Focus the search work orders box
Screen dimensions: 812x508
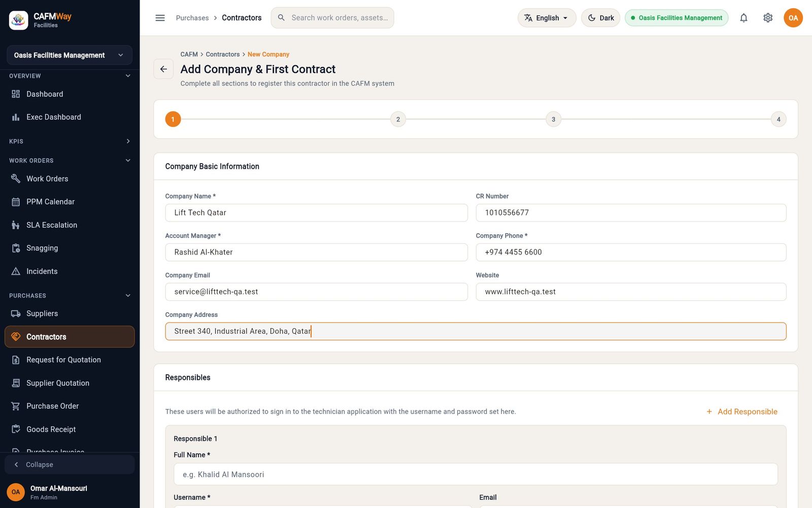pos(332,18)
